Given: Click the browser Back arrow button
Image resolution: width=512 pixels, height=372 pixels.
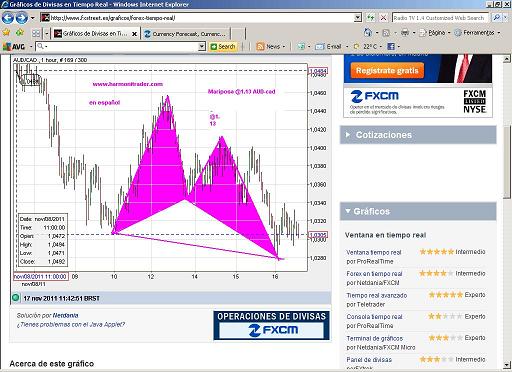Looking at the screenshot, I should 8,18.
